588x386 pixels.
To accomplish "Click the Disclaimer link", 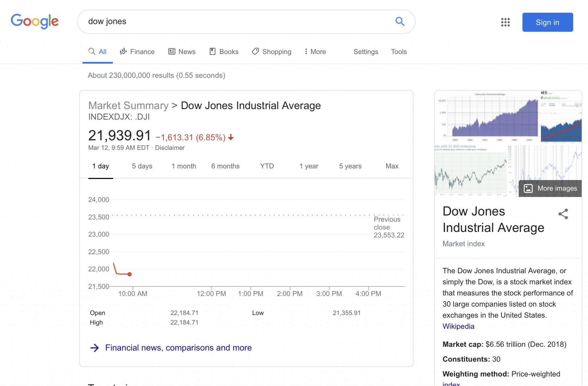I will [x=170, y=148].
